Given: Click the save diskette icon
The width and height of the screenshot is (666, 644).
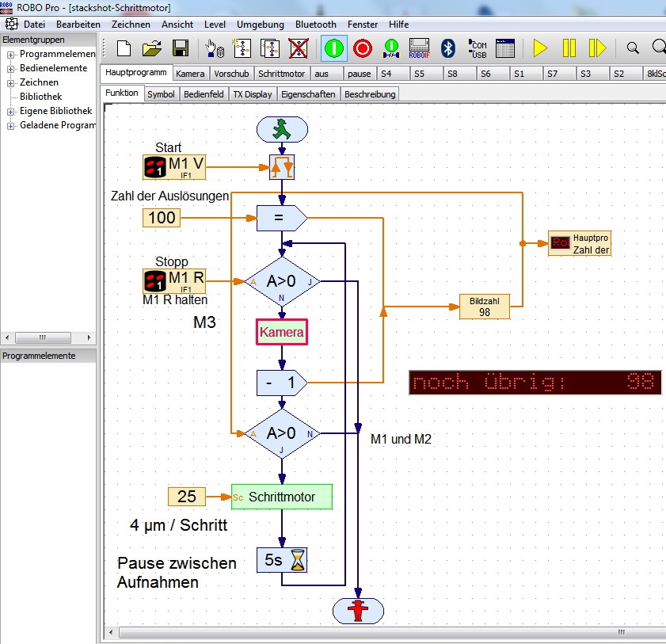Looking at the screenshot, I should tap(180, 48).
